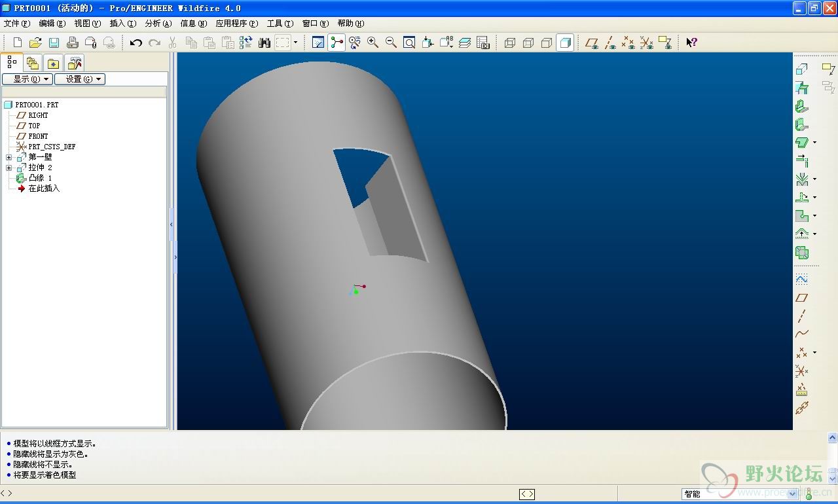Open the 编辑(E) menu
Viewport: 838px width, 504px height.
click(52, 24)
